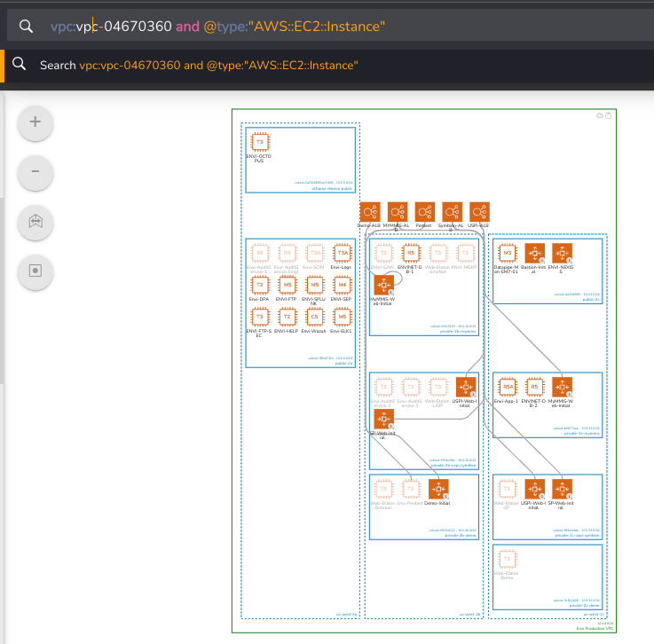Click the 'Envi Production VPC' label

click(x=595, y=628)
